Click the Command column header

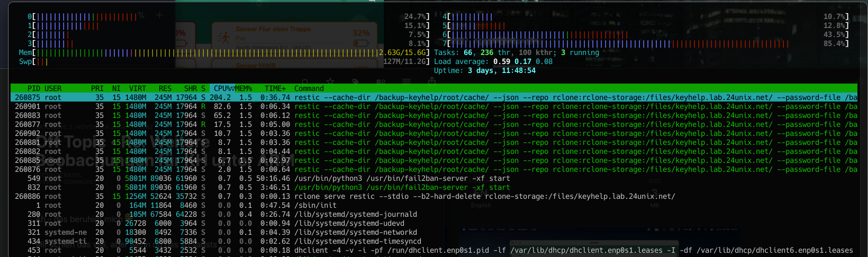[309, 88]
